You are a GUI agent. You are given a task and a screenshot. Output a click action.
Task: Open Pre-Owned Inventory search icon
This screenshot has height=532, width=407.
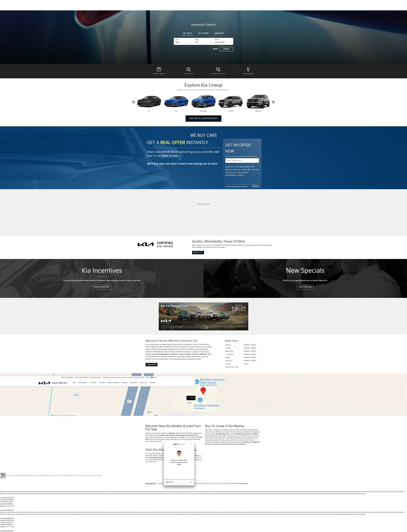click(218, 69)
